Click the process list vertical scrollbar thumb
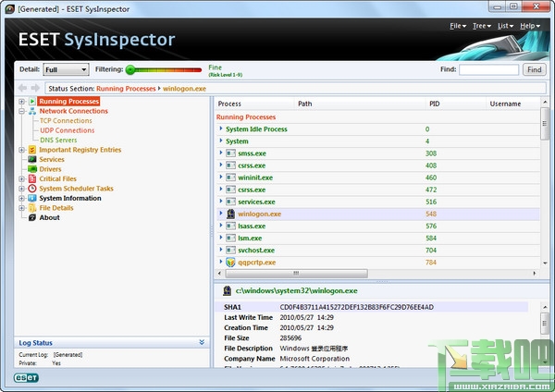Image resolution: width=555 pixels, height=392 pixels. 545,124
